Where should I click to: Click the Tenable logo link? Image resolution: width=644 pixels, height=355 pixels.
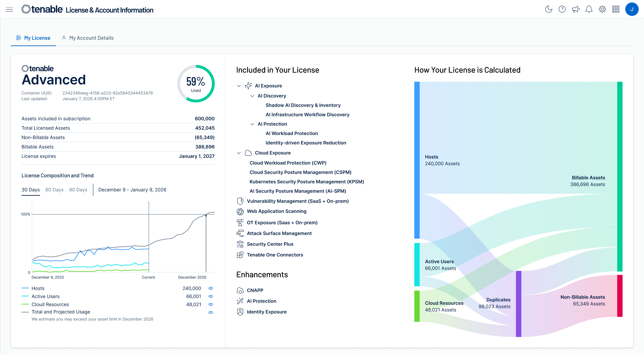point(42,9)
